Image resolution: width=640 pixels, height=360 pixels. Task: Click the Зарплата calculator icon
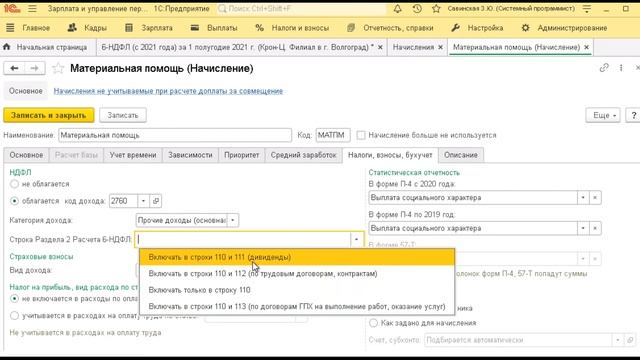pyautogui.click(x=129, y=28)
